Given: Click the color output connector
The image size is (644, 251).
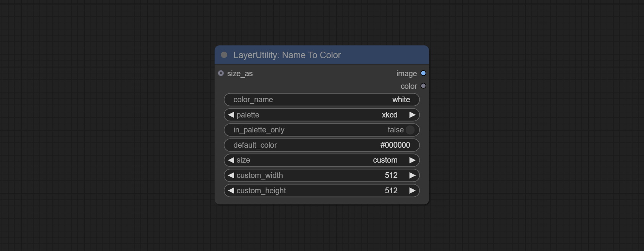Looking at the screenshot, I should pos(423,86).
